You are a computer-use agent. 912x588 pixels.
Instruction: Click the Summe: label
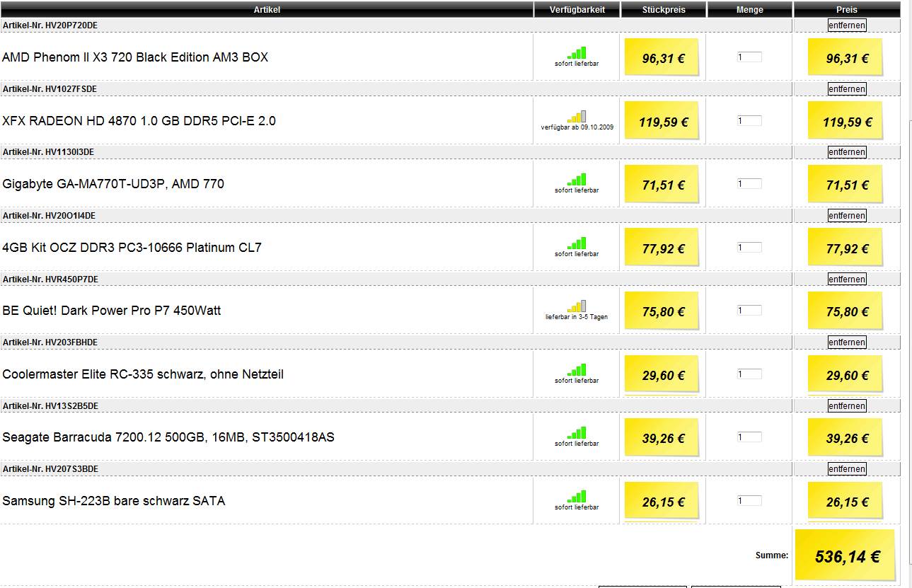[772, 555]
